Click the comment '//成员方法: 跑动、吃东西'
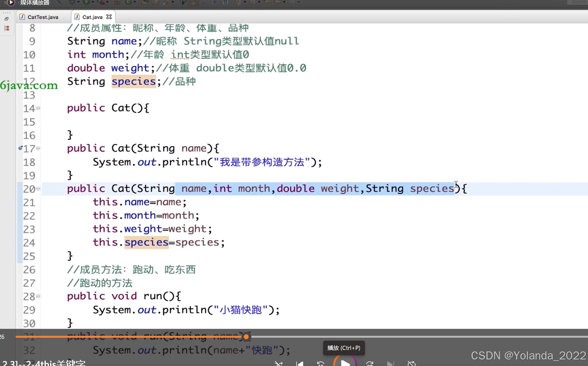The height and width of the screenshot is (366, 588). (x=131, y=270)
